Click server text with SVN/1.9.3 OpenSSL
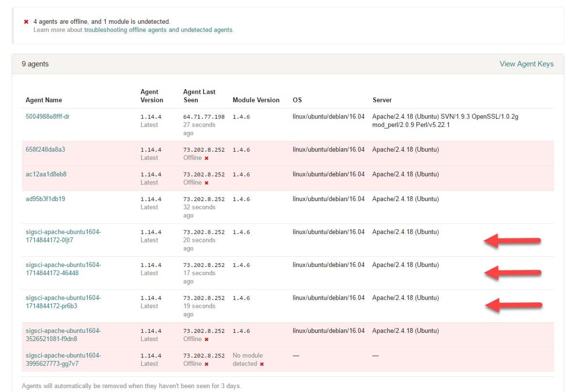 [445, 121]
